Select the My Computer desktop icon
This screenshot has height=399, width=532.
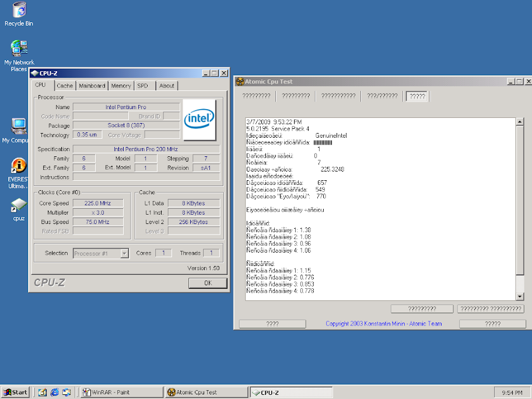[x=16, y=131]
